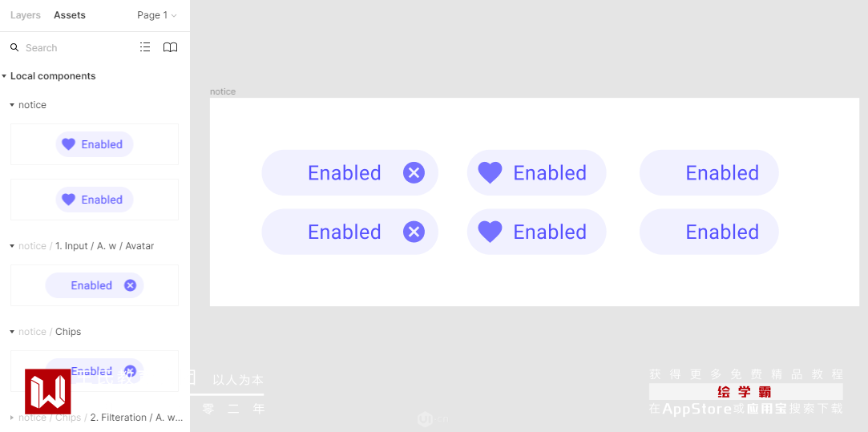Select the first notice component thumbnail
The height and width of the screenshot is (432, 868).
tap(95, 144)
